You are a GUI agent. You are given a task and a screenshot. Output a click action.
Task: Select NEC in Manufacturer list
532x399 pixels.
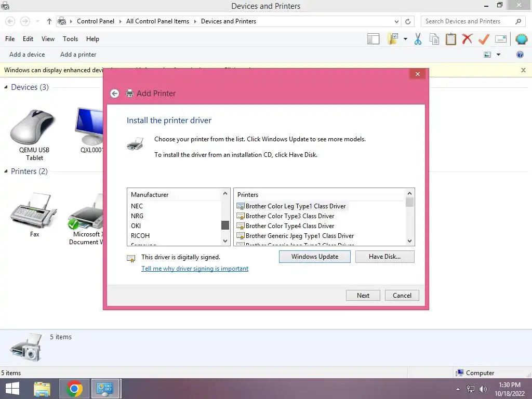137,206
